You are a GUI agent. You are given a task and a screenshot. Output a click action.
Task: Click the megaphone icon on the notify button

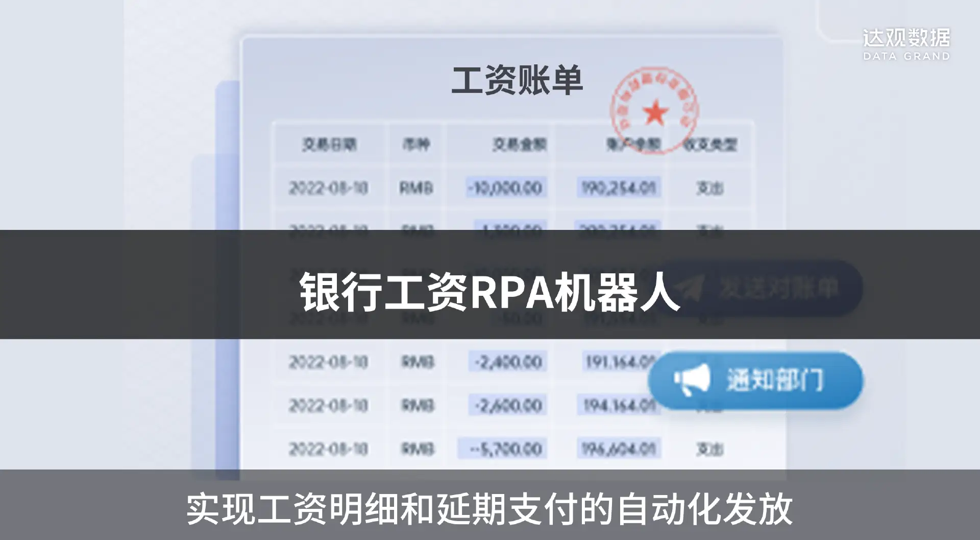click(692, 380)
